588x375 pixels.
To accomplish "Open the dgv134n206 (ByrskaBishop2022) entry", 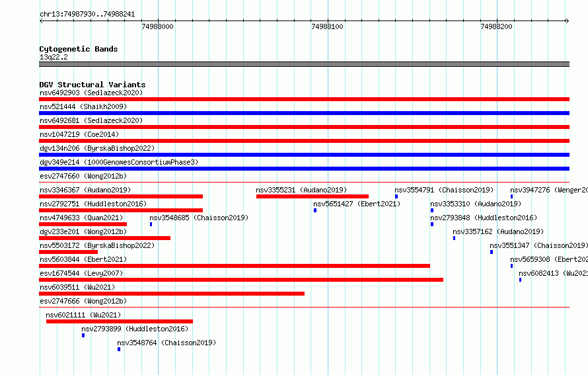I will tap(97, 148).
